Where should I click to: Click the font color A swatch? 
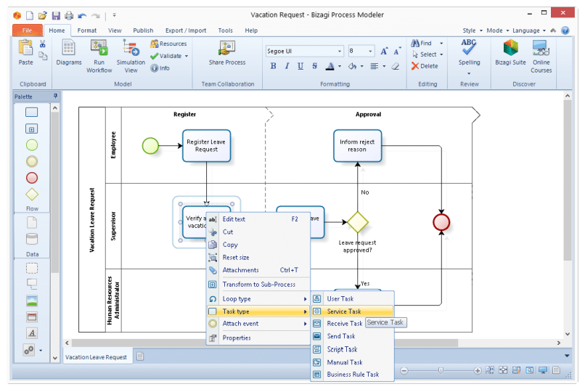pyautogui.click(x=330, y=66)
